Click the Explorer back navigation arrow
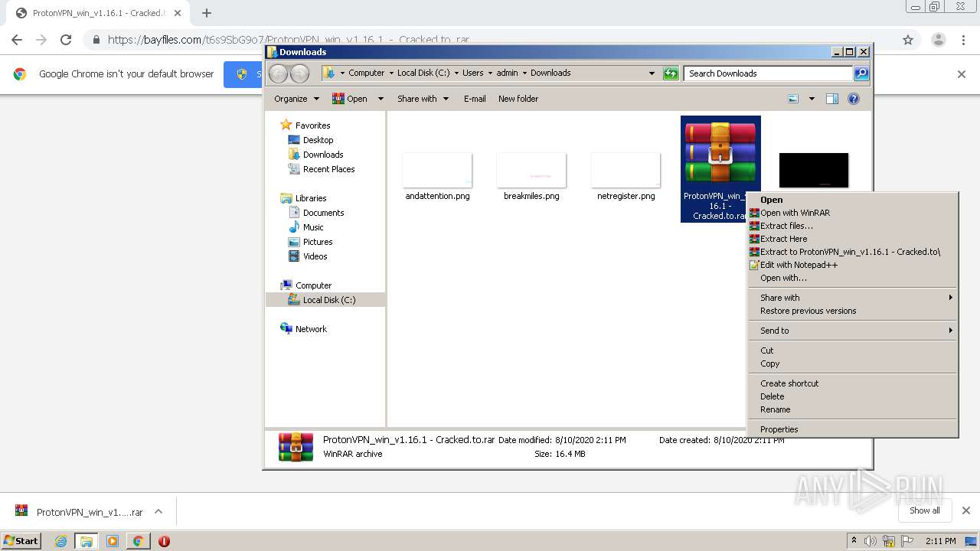The height and width of the screenshot is (551, 980). click(x=278, y=73)
